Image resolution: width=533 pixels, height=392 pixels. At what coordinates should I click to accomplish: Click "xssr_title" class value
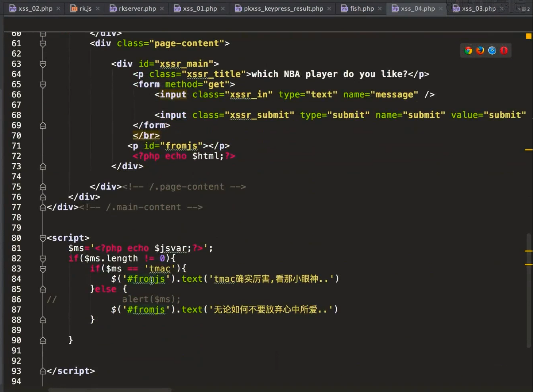(214, 74)
